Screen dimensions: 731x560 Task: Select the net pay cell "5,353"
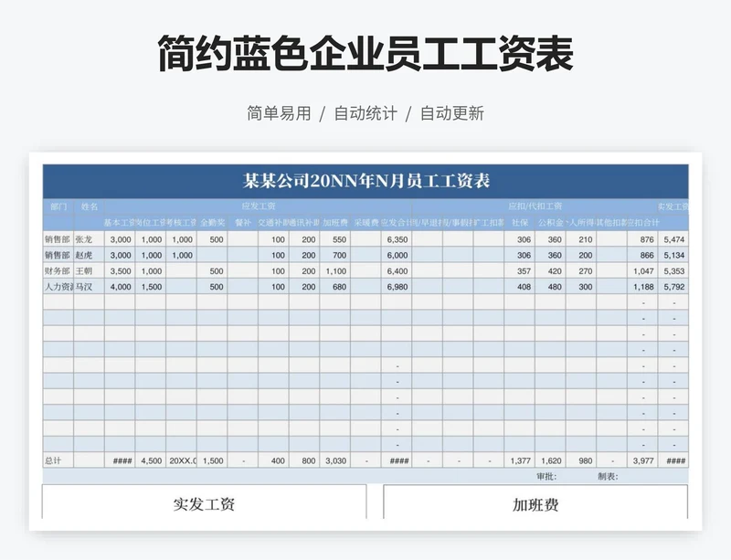(x=673, y=271)
